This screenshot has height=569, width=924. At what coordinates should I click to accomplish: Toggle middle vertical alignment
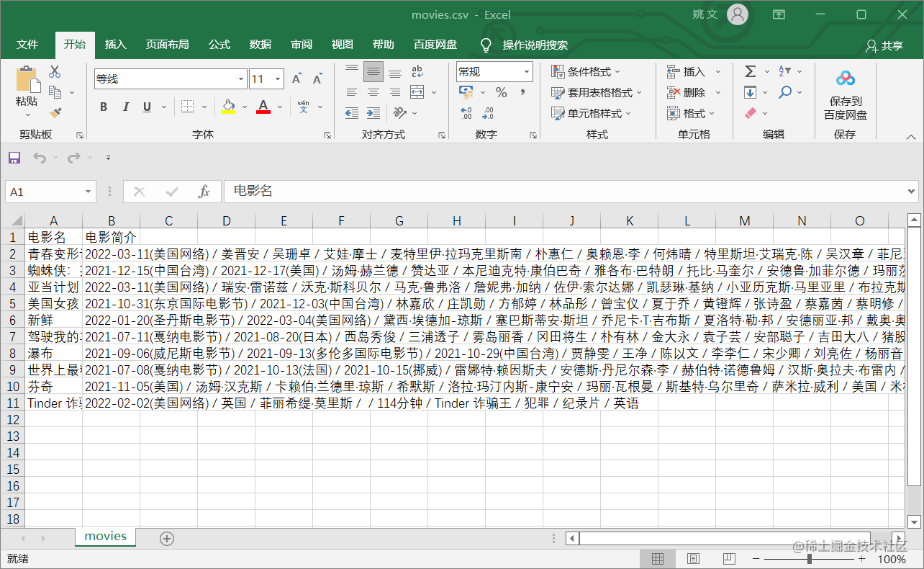373,71
